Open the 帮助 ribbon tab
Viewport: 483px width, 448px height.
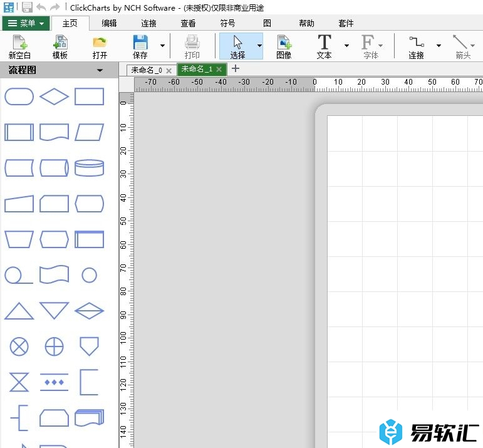tap(306, 23)
